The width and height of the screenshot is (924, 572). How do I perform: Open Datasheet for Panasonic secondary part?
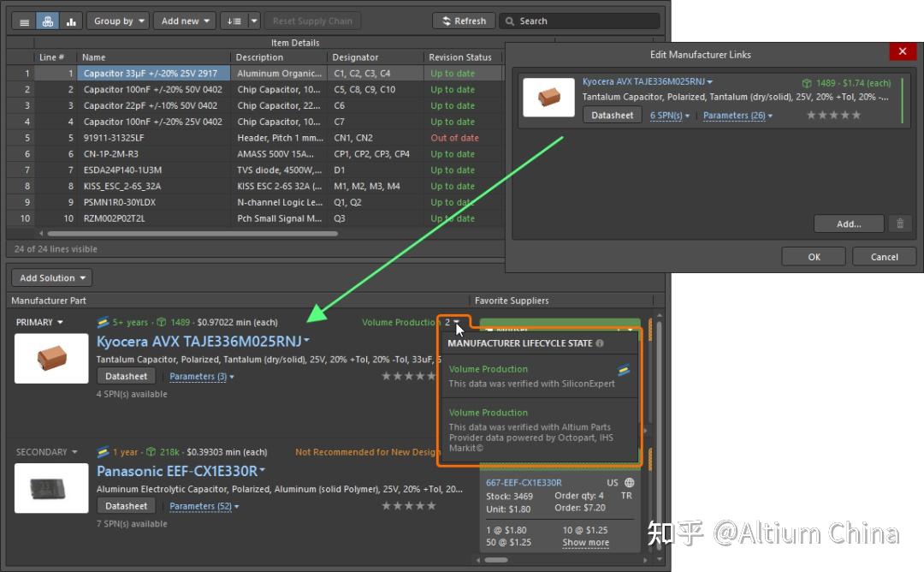coord(126,506)
